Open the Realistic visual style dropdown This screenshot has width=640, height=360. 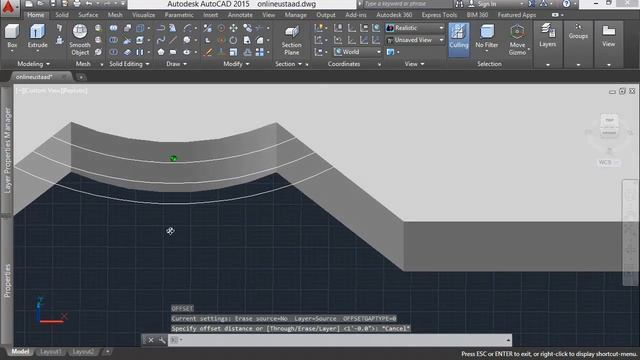415,28
